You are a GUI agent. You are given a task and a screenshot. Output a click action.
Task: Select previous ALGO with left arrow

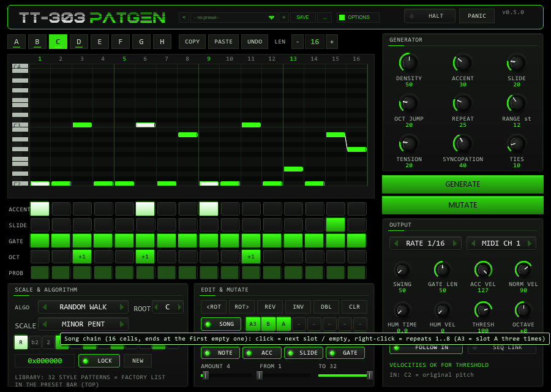click(45, 307)
